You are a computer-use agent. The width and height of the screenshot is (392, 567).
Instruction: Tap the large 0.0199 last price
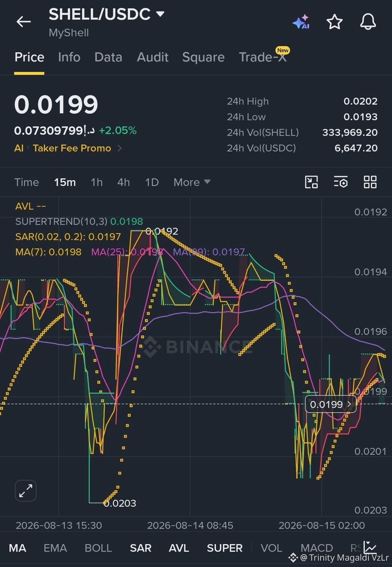[56, 105]
